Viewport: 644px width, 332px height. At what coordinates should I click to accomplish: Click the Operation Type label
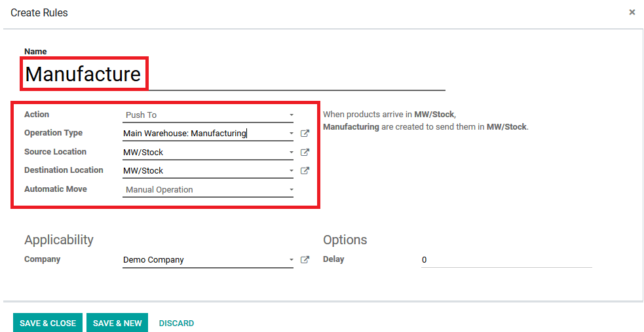tap(53, 133)
